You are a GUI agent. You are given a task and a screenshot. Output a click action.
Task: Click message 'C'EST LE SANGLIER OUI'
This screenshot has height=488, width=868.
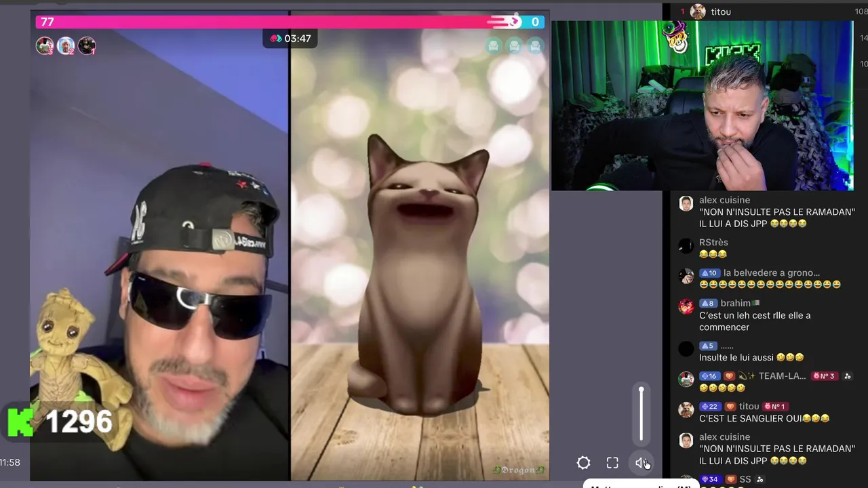(764, 418)
